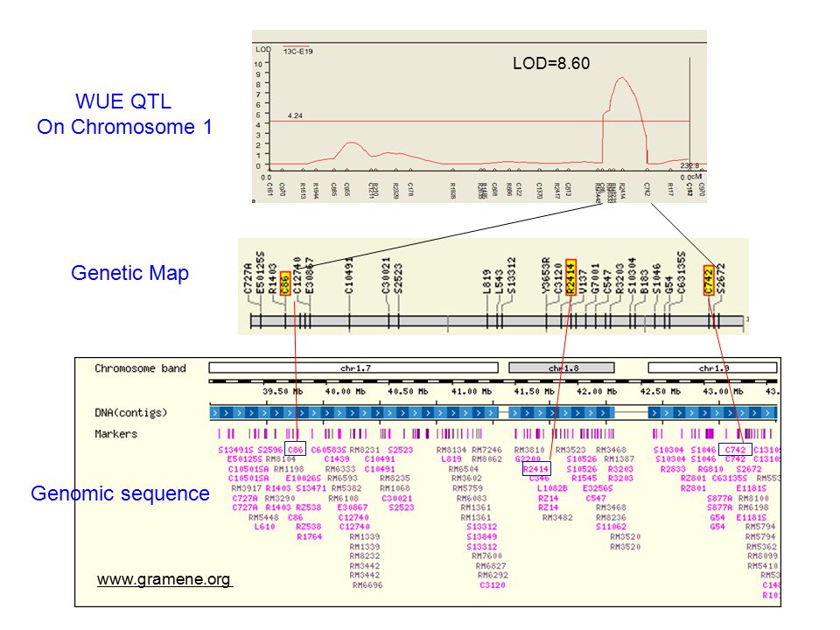Click marker C60583S in genomic sequence
Screen dimensions: 840x630
click(x=328, y=450)
